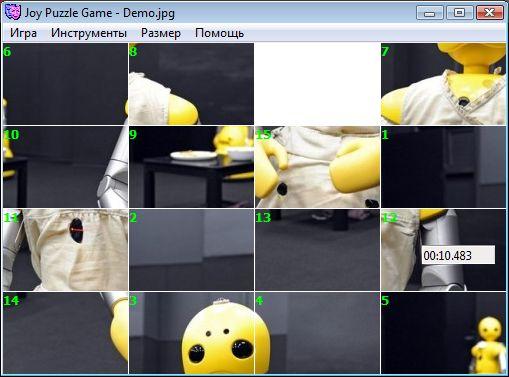
Task: Open the Инструменты menu
Action: point(89,33)
